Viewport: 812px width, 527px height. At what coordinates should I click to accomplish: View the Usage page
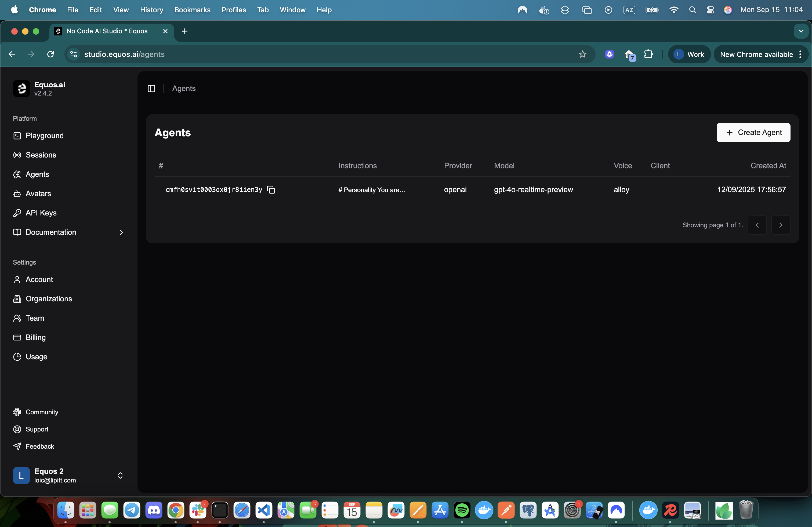pos(37,357)
